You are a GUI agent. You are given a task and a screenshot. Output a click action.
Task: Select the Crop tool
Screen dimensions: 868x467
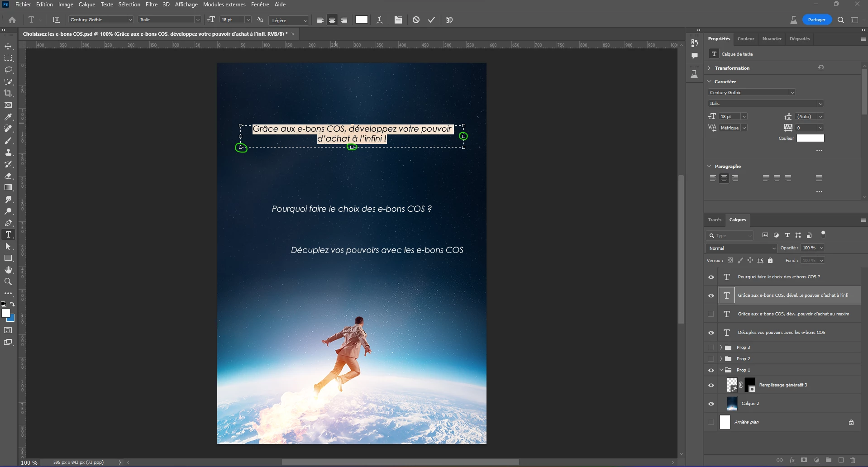point(8,93)
